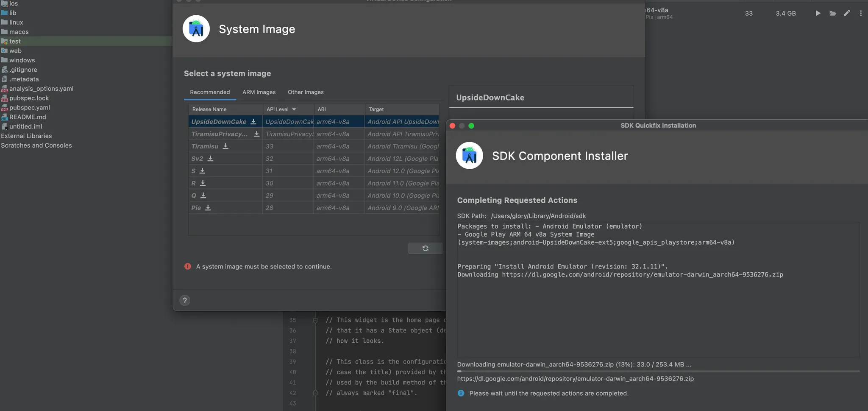The width and height of the screenshot is (868, 411).
Task: Select the External Libraries tree node
Action: pyautogui.click(x=26, y=136)
